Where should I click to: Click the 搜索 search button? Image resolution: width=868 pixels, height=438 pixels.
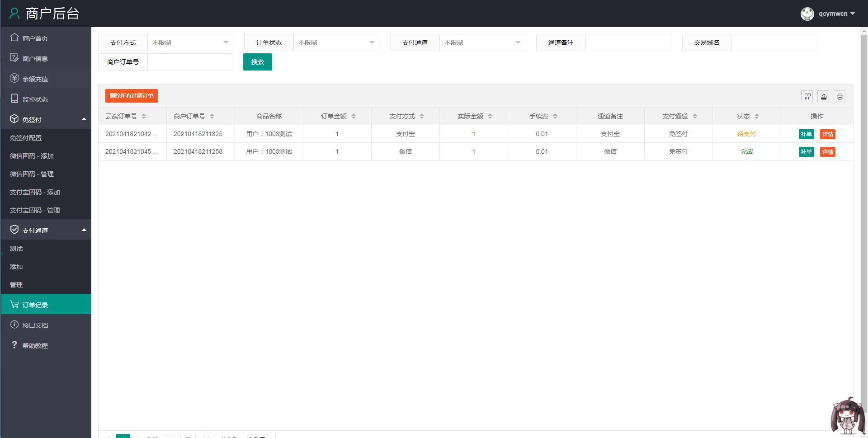coord(257,62)
